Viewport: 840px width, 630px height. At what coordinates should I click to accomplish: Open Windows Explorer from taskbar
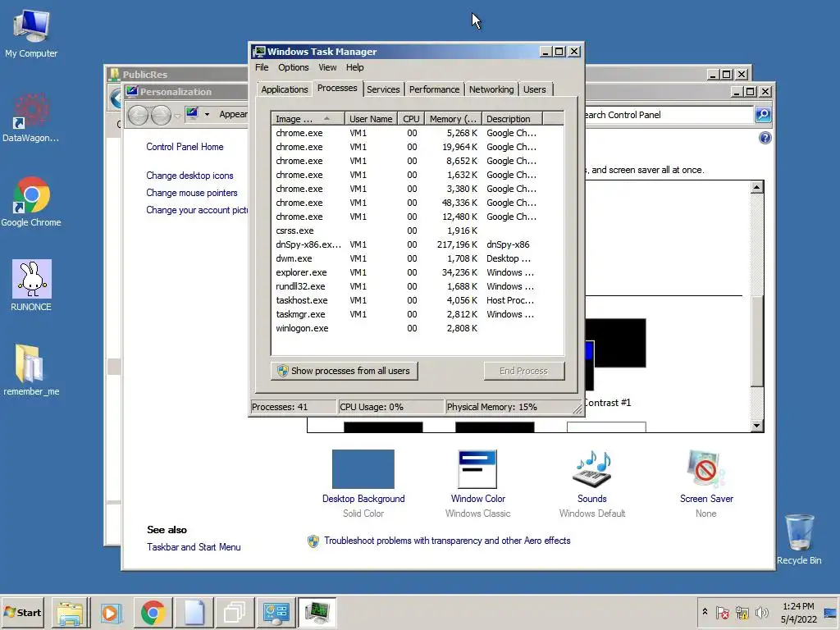(x=71, y=613)
